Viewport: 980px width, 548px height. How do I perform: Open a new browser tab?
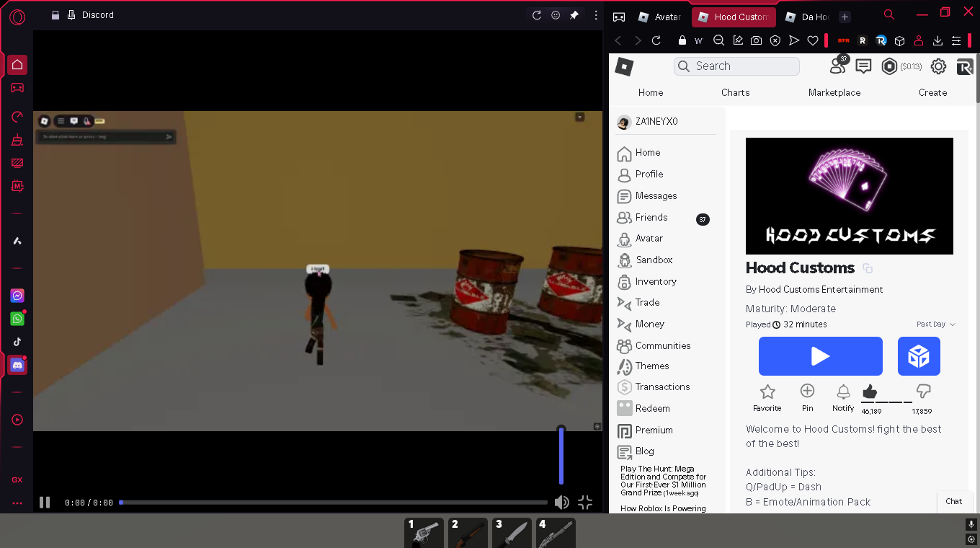point(845,17)
